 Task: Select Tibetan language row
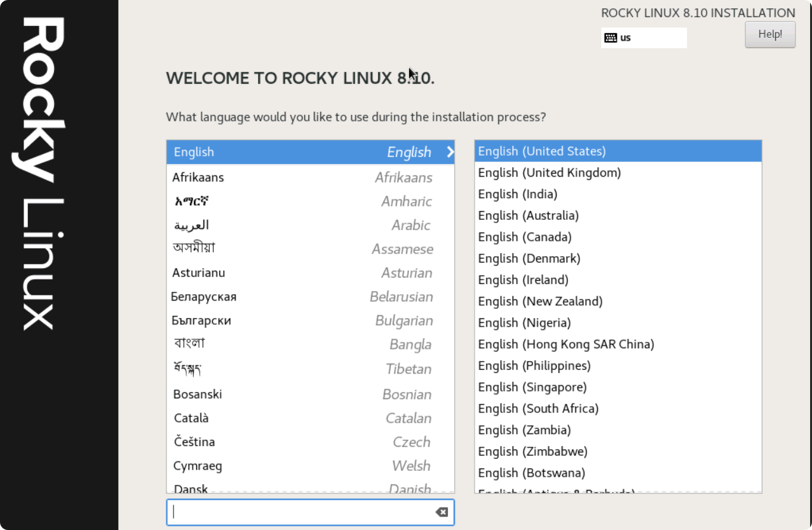pos(311,369)
